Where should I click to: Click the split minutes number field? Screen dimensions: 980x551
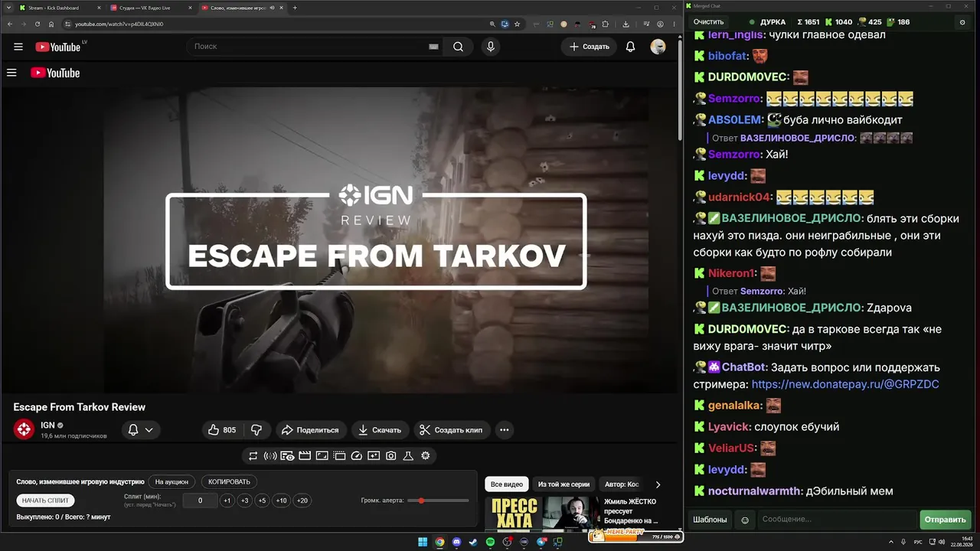click(200, 500)
